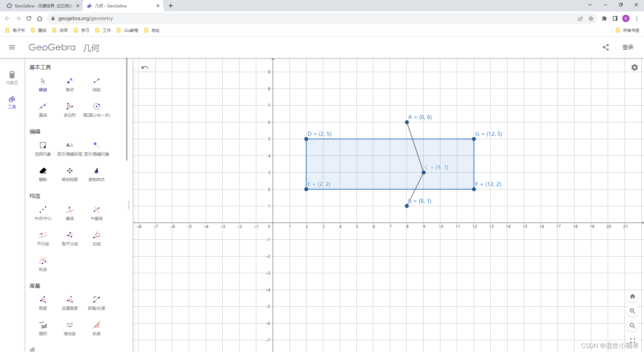Select the Perpendicular Line (垂线) tool
This screenshot has height=352, width=644.
click(x=70, y=213)
